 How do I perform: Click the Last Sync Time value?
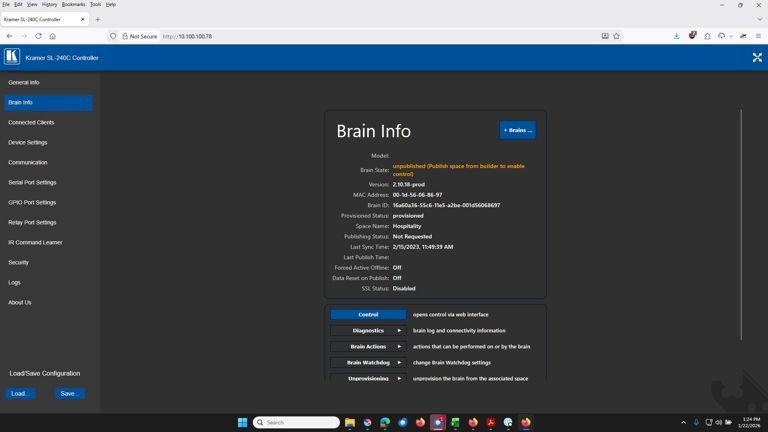[423, 247]
